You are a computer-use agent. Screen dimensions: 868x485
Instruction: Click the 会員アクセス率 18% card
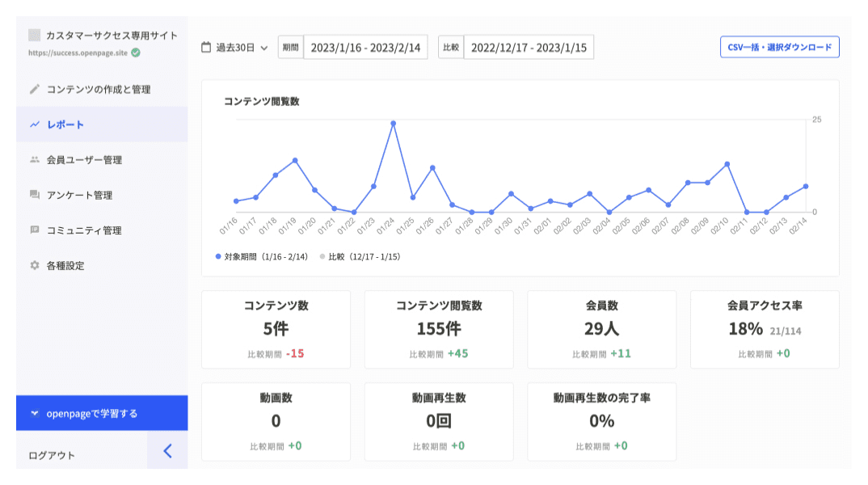(x=765, y=330)
